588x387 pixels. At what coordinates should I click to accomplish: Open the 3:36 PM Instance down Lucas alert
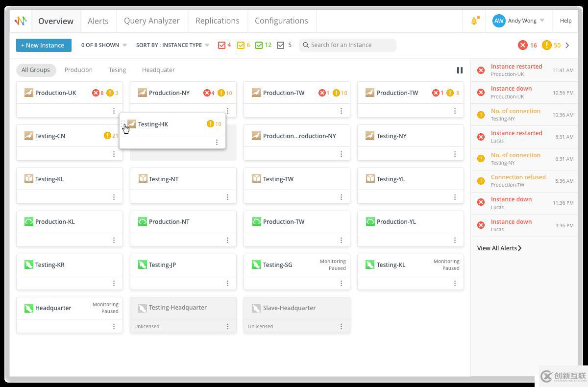524,225
